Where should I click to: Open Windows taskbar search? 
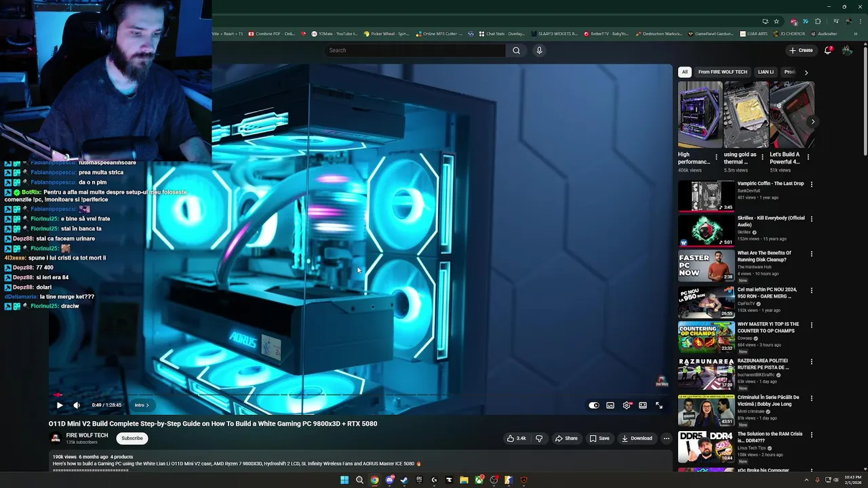point(359,480)
